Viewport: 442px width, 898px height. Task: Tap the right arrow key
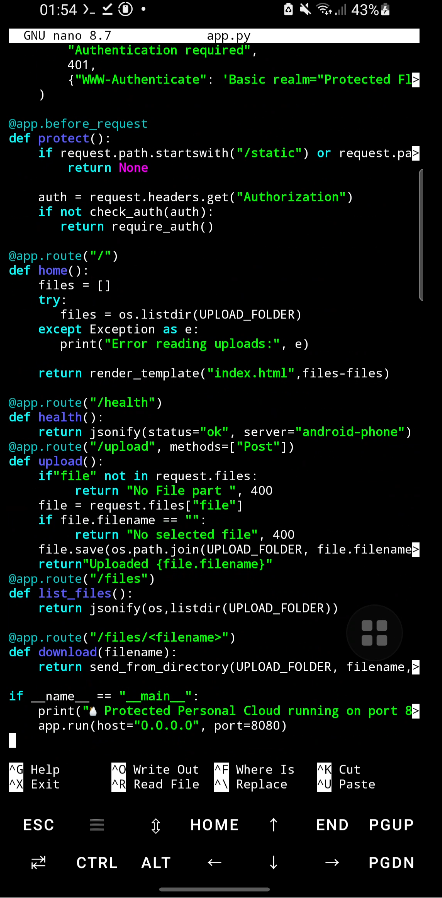332,862
